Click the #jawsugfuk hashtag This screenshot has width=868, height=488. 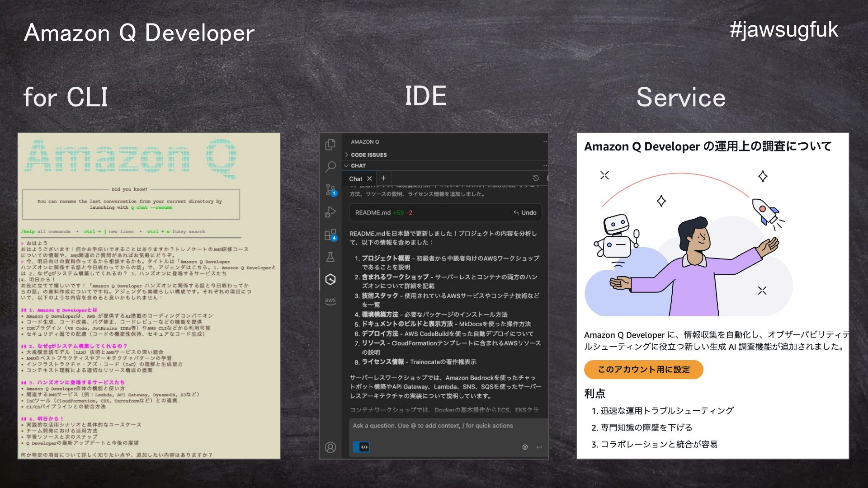pyautogui.click(x=784, y=29)
